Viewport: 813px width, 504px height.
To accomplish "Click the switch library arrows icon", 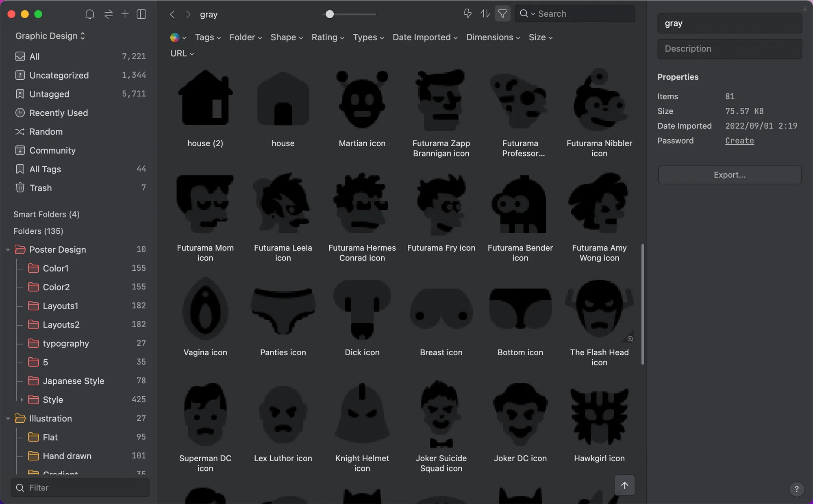I will point(108,14).
